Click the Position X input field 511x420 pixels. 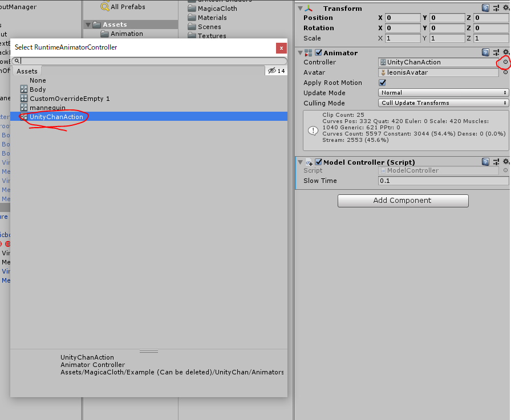(403, 18)
